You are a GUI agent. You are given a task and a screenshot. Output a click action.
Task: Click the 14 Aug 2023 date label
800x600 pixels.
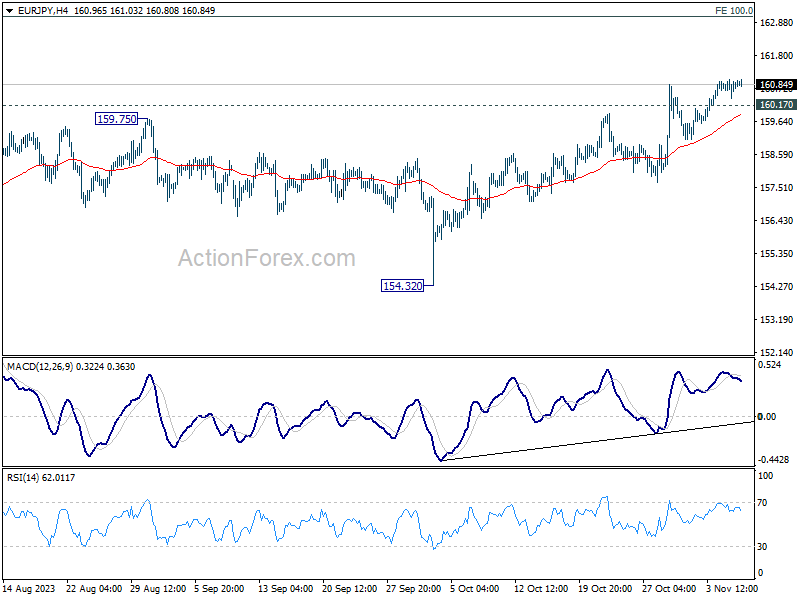(28, 588)
